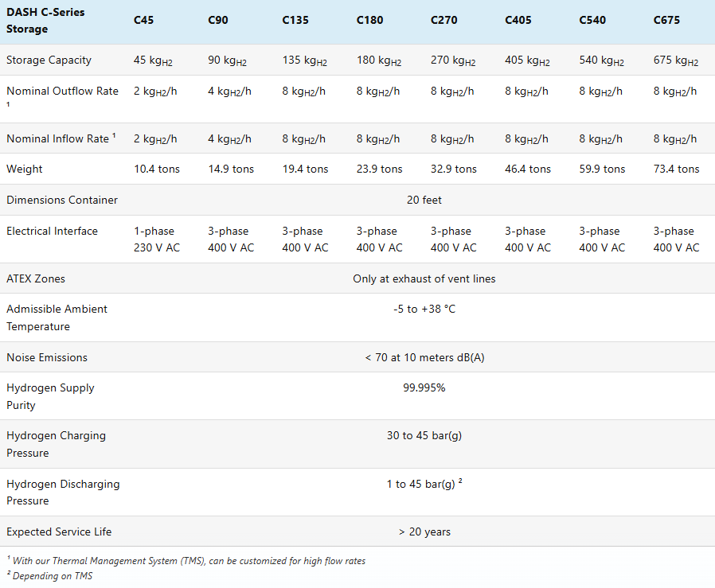Click footnote 2 beside discharging pressure value
715x588 pixels.
(460, 481)
